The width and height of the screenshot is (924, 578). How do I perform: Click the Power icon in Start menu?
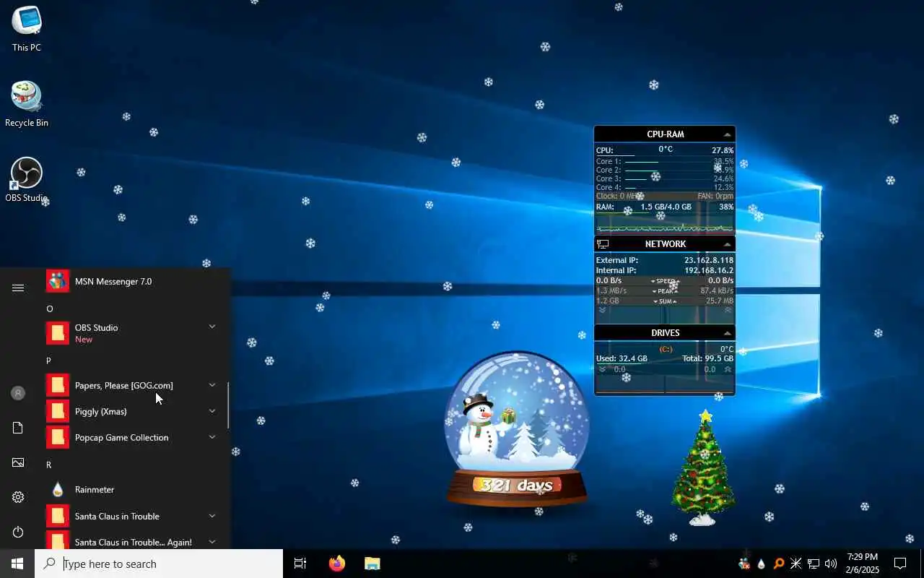18,532
